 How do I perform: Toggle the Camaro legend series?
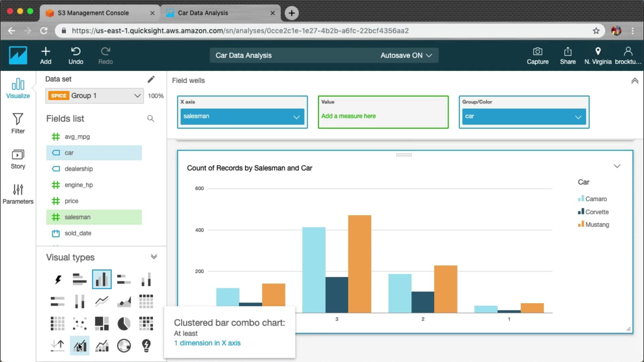point(596,199)
